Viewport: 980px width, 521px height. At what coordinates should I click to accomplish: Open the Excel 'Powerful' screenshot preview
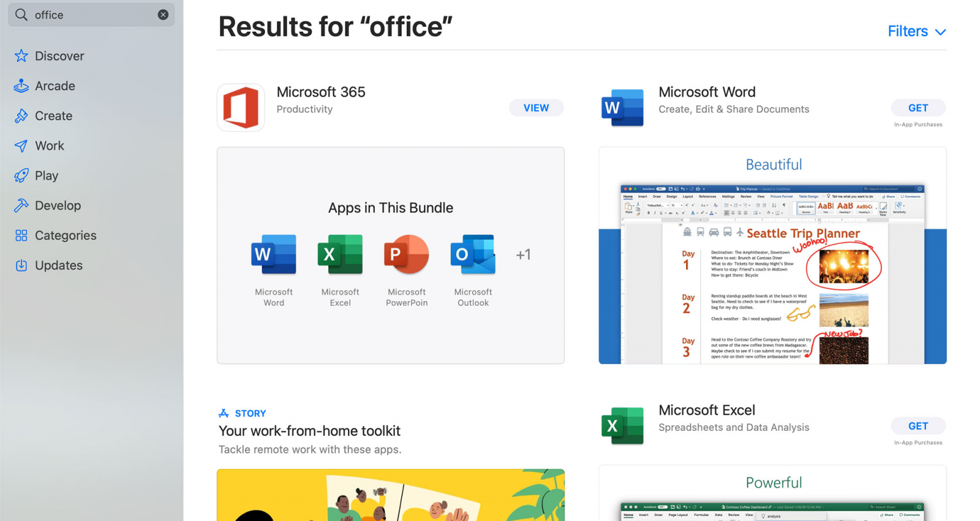pos(773,493)
